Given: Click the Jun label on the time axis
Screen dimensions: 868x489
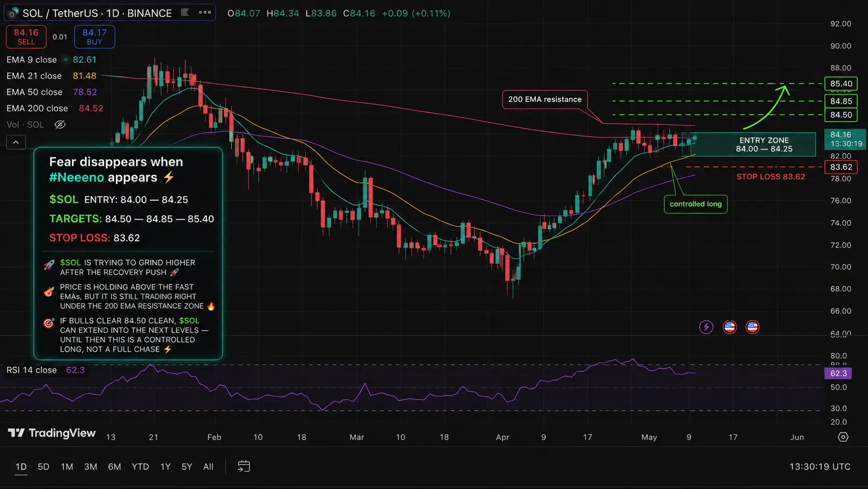Looking at the screenshot, I should point(797,437).
